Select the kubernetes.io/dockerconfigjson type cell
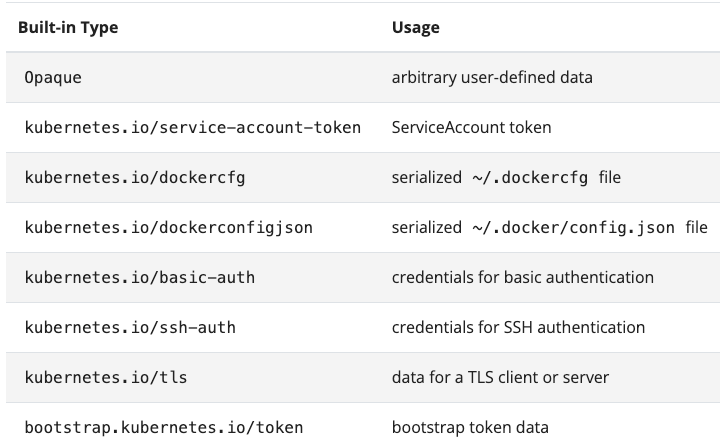The height and width of the screenshot is (443, 724). tap(168, 228)
